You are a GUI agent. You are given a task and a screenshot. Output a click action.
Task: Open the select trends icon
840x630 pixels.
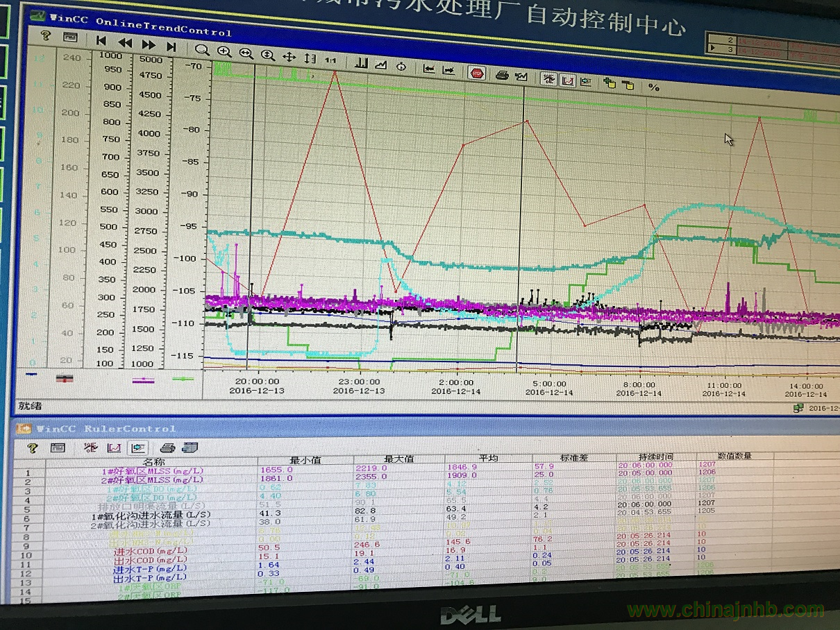coord(381,64)
